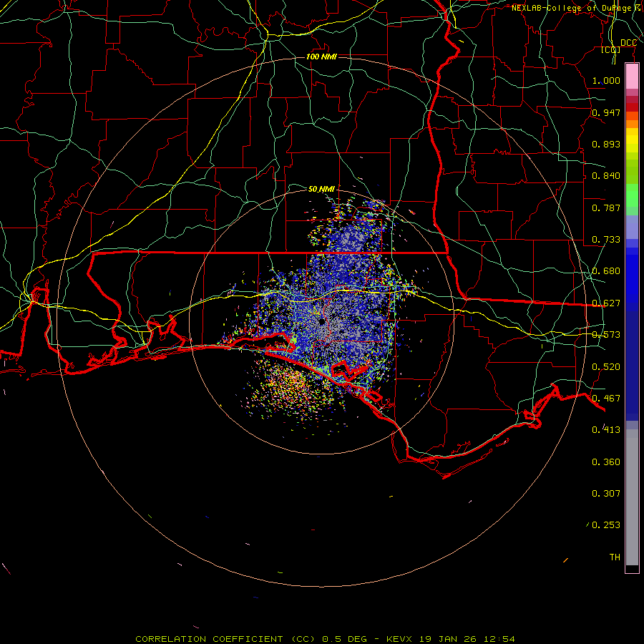Select the 0.787 legend value

(x=606, y=208)
